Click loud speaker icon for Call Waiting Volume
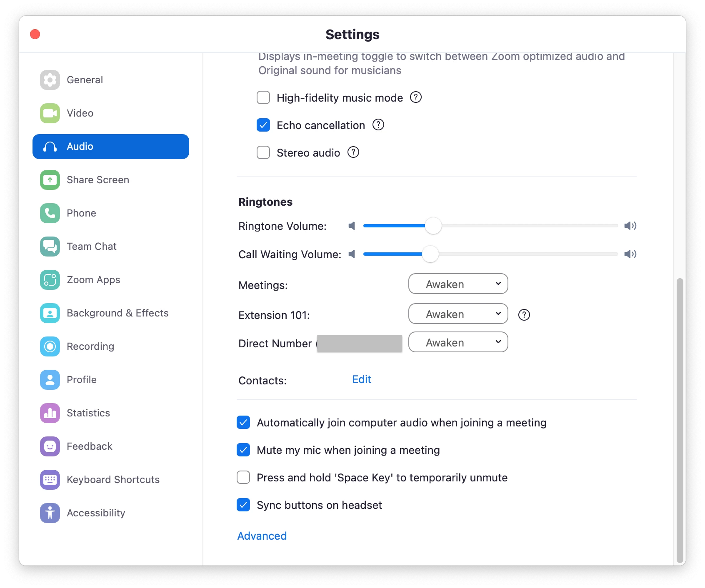 coord(630,254)
